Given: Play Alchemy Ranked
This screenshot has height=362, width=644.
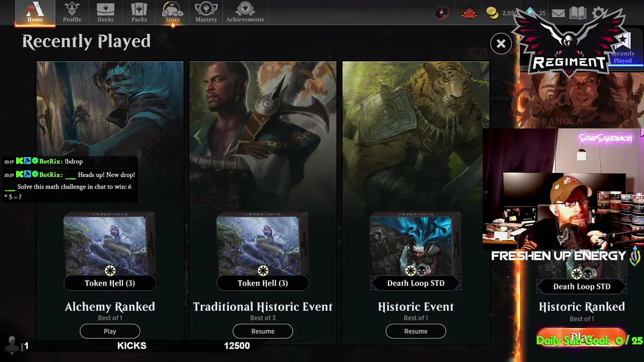Looking at the screenshot, I should (110, 331).
